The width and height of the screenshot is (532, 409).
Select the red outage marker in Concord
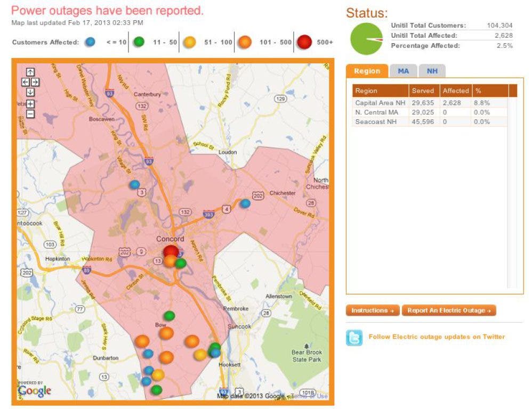point(171,251)
